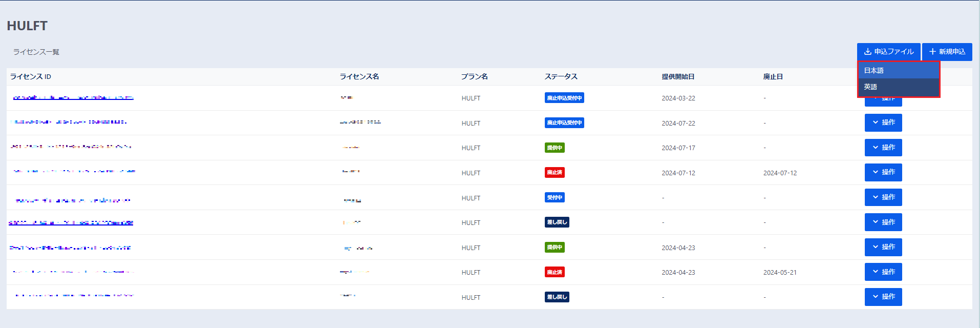Screen dimensions: 980x328
Task: Open the license ID link in 2024-07-17 row
Action: (71, 147)
